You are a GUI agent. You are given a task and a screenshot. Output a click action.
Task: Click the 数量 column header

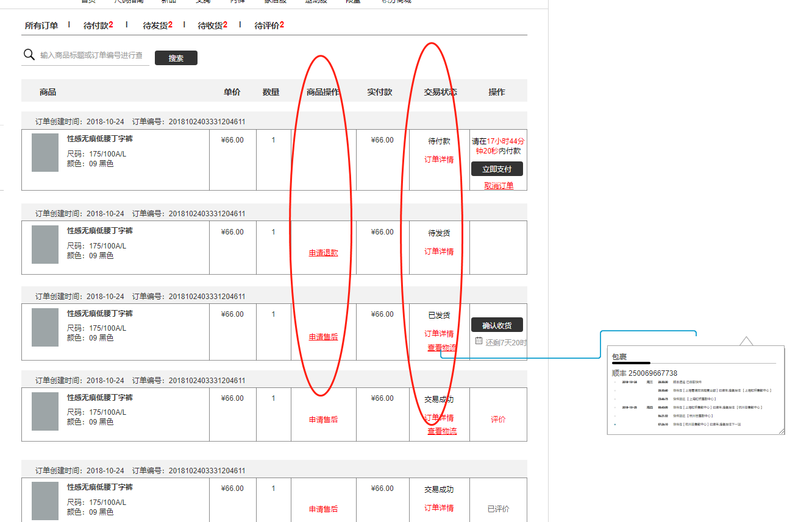[271, 92]
